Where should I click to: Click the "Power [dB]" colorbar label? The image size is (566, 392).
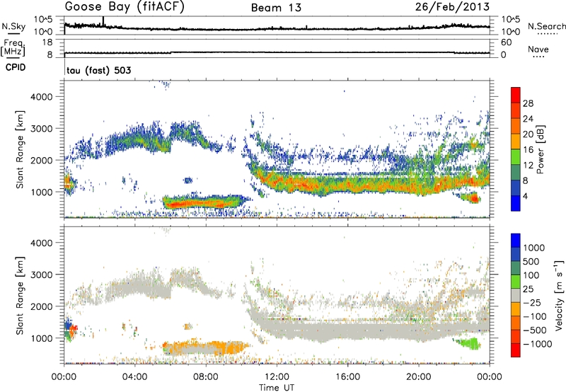tap(541, 149)
